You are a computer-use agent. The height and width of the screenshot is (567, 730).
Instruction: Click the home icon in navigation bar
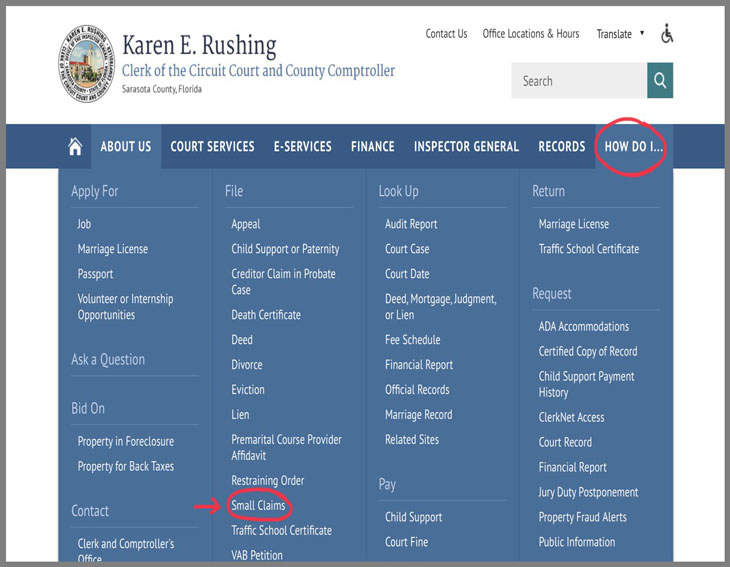tap(75, 147)
